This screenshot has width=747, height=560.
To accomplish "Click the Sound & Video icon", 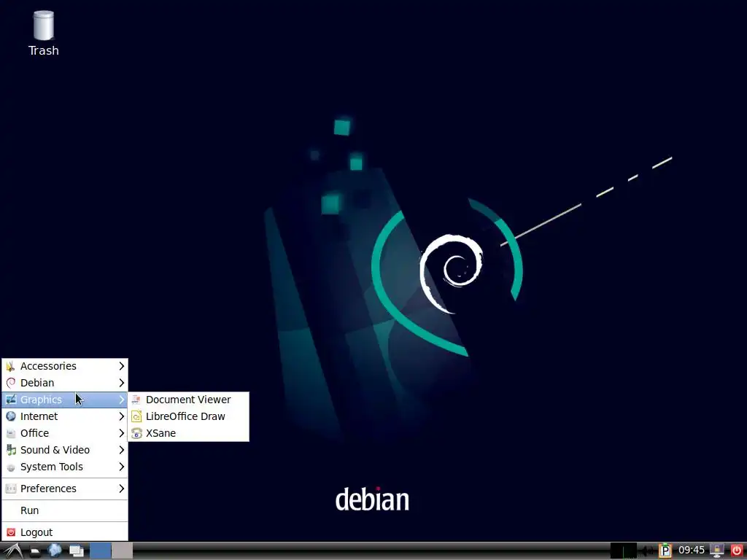I will [10, 450].
